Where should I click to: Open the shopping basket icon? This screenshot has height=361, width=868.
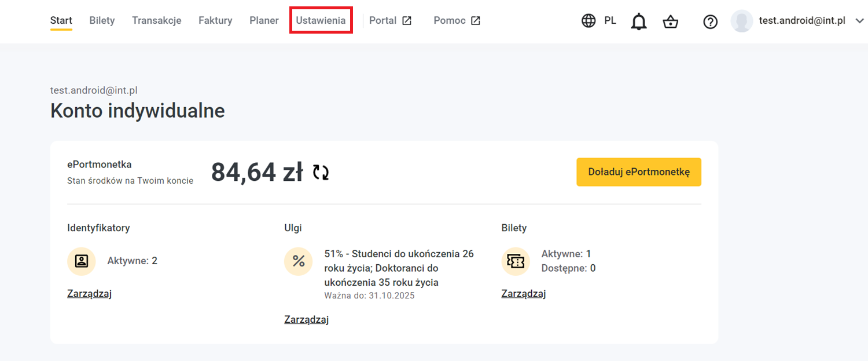point(670,21)
